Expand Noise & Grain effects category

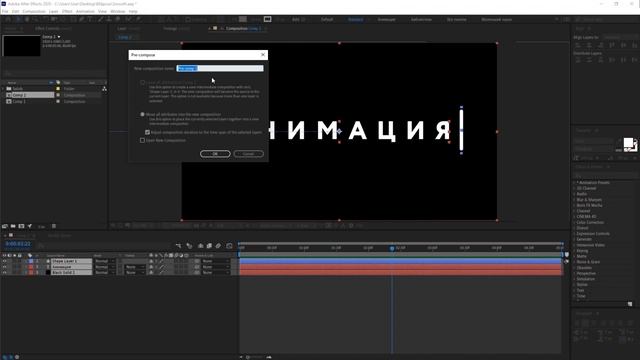[x=575, y=262]
